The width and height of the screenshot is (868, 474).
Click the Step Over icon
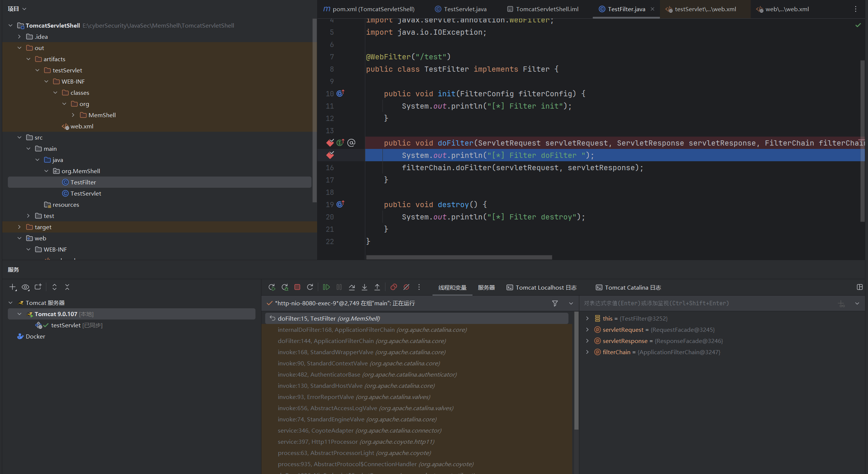352,287
